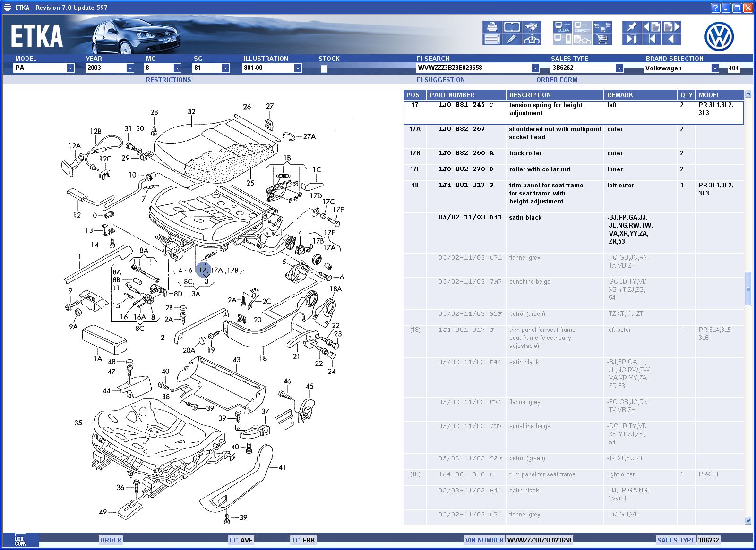Screen dimensions: 756x550
Task: Open search with the binoculars icon
Action: tap(532, 27)
